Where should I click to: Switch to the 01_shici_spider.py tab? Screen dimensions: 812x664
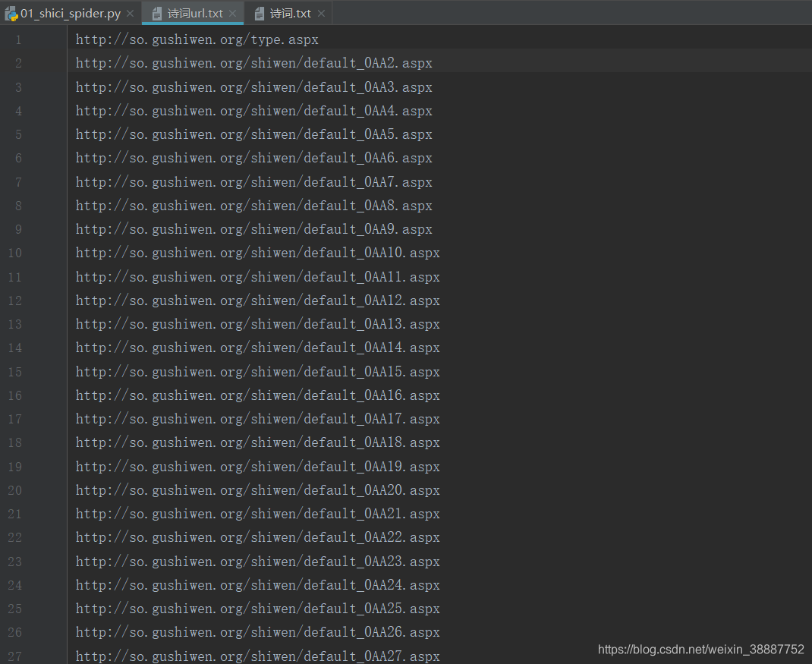[71, 14]
